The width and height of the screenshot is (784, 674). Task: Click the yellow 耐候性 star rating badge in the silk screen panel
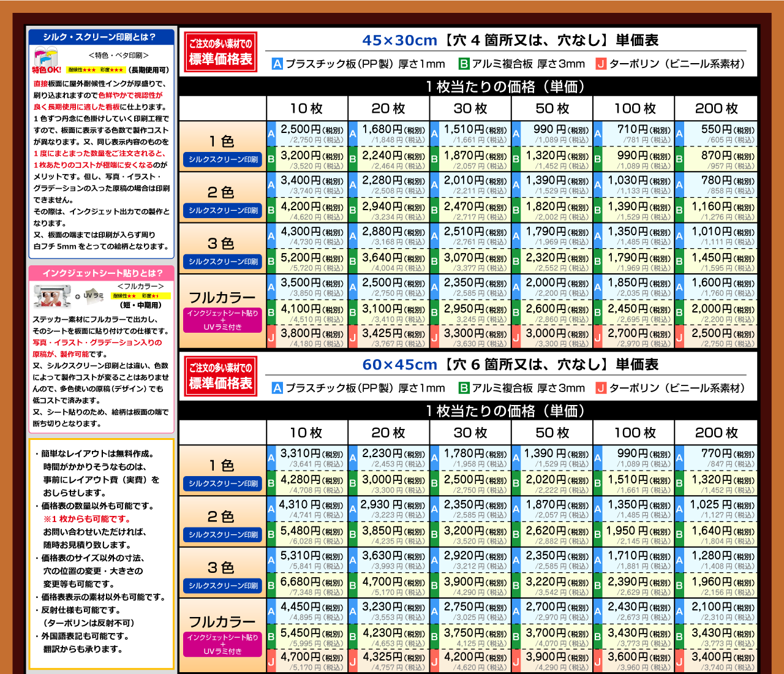click(x=81, y=70)
